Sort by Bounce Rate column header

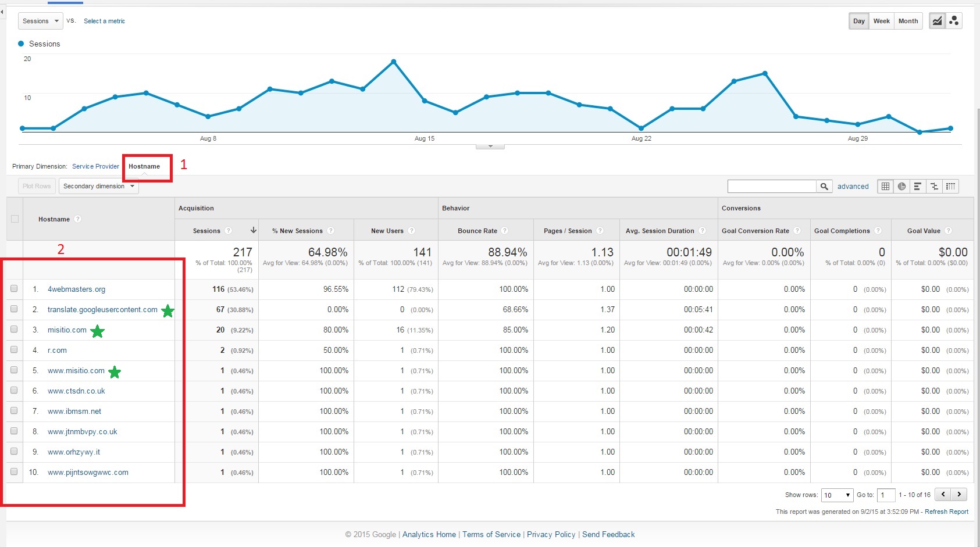(x=477, y=231)
